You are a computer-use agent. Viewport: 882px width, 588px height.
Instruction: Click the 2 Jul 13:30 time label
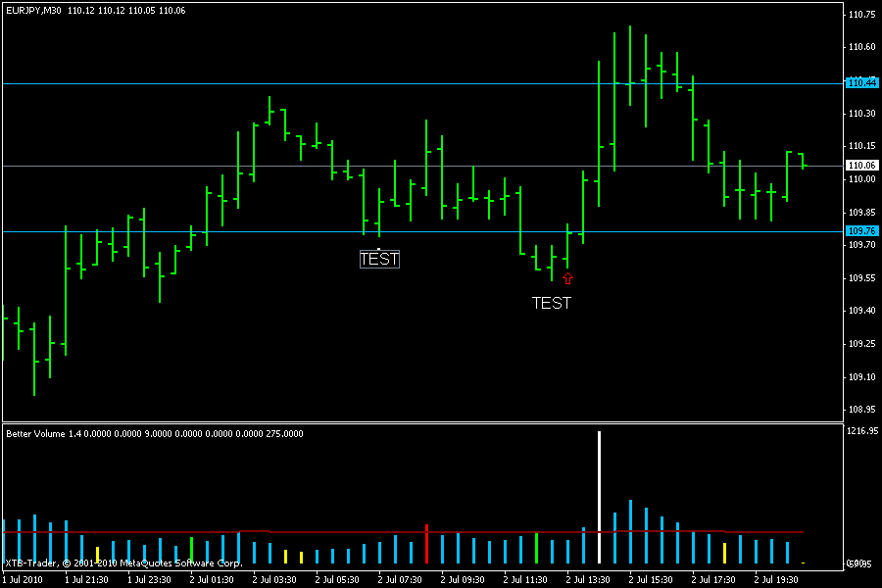point(588,579)
